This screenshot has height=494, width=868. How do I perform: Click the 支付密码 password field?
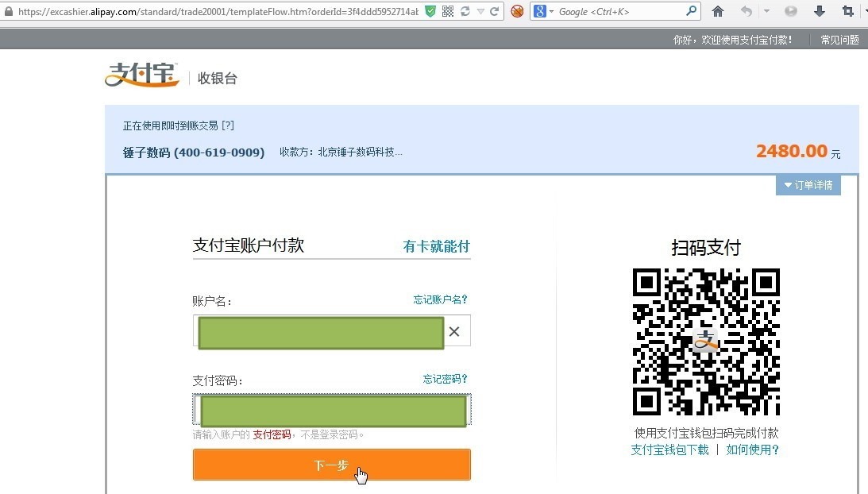(332, 410)
